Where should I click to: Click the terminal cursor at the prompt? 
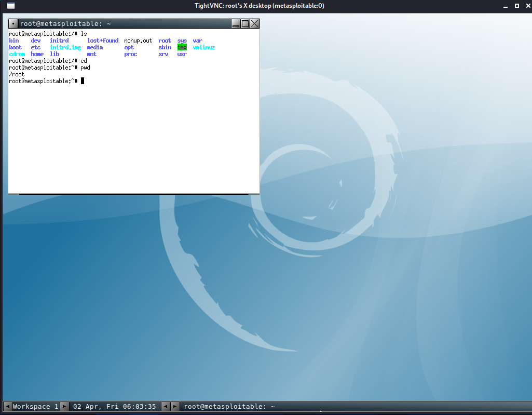[x=83, y=81]
